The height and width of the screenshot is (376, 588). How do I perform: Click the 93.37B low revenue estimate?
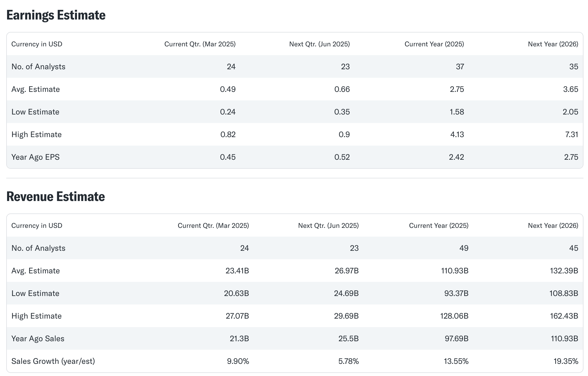456,293
